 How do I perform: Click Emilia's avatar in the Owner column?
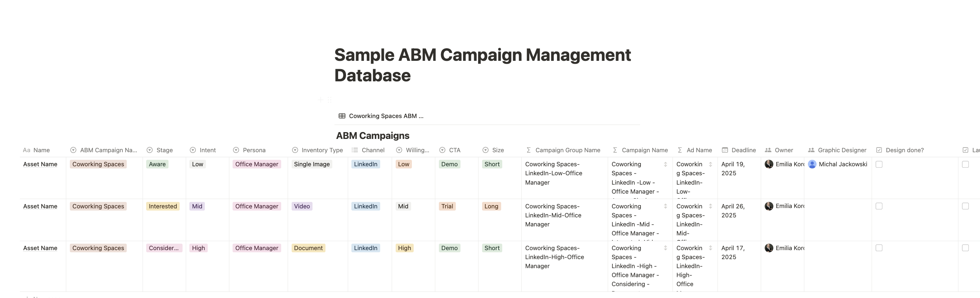(769, 164)
